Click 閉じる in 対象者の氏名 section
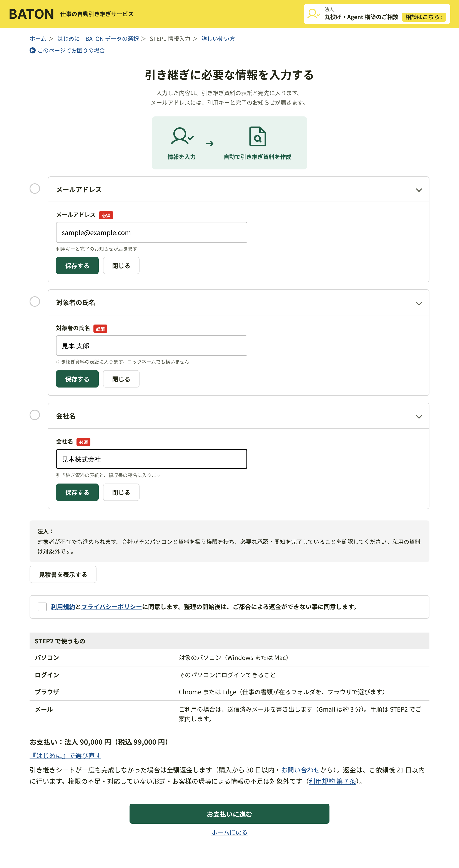The width and height of the screenshot is (459, 868). pyautogui.click(x=121, y=379)
